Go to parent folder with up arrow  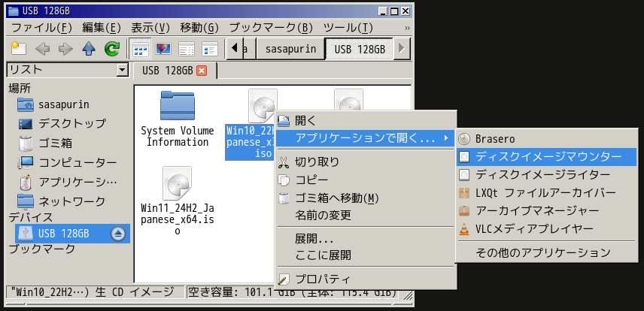click(x=89, y=50)
